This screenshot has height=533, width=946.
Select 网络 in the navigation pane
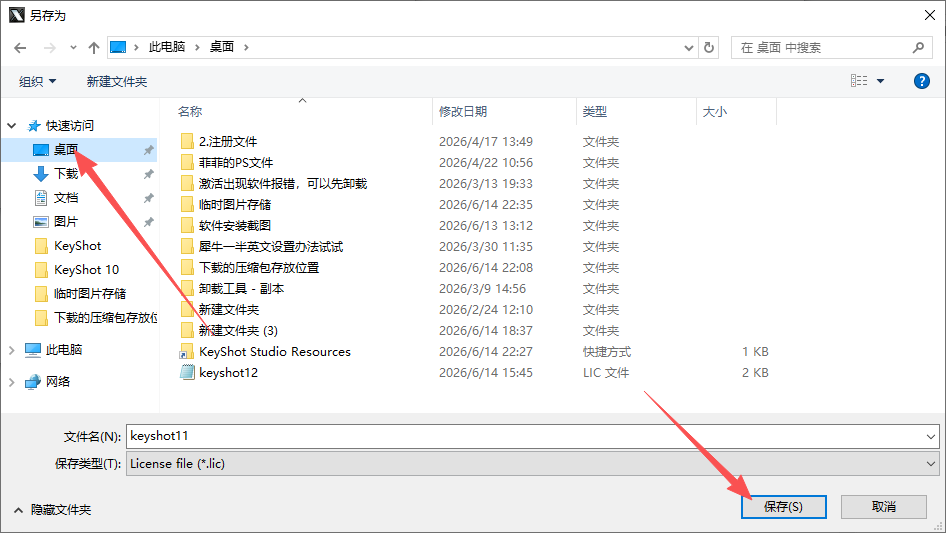click(x=58, y=381)
